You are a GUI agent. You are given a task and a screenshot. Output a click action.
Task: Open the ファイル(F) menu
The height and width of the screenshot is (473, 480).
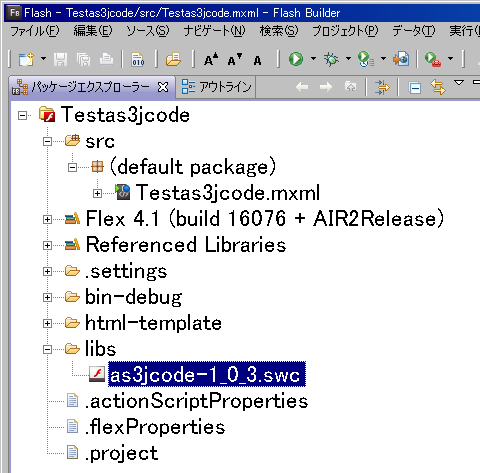pyautogui.click(x=35, y=31)
